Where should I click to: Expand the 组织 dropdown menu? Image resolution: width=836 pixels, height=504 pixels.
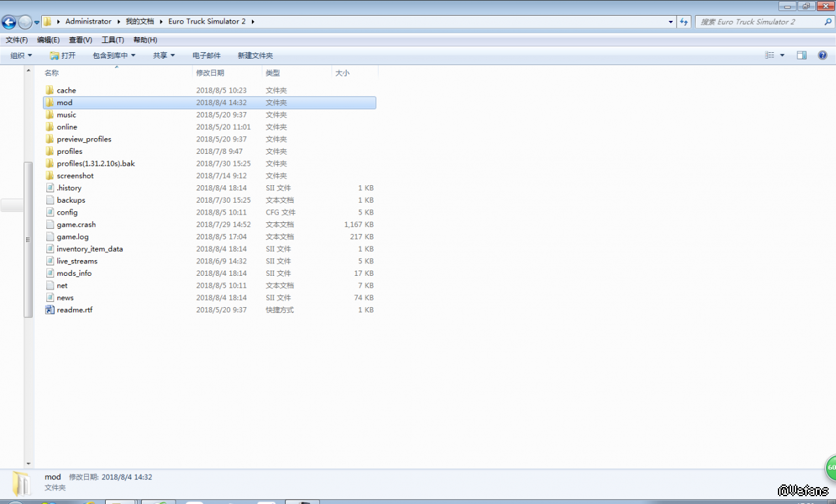21,55
